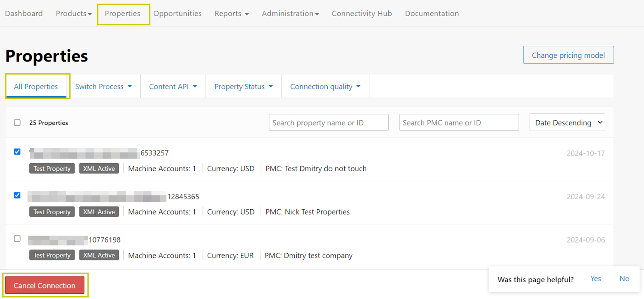
Task: Check the property 10776198 checkbox
Action: (x=17, y=239)
